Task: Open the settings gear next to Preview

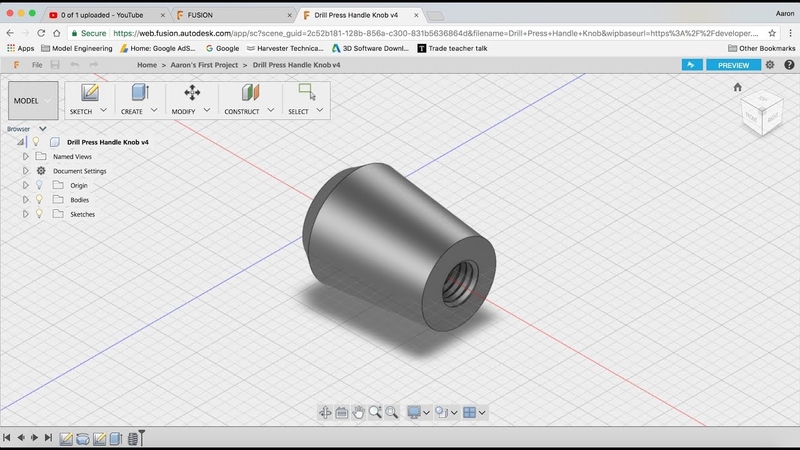Action: tap(769, 65)
